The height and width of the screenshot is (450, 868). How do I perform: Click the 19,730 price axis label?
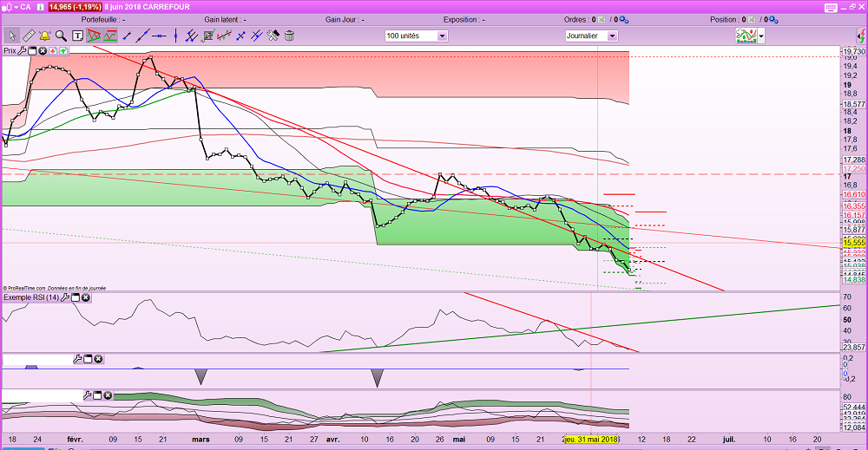pyautogui.click(x=854, y=51)
